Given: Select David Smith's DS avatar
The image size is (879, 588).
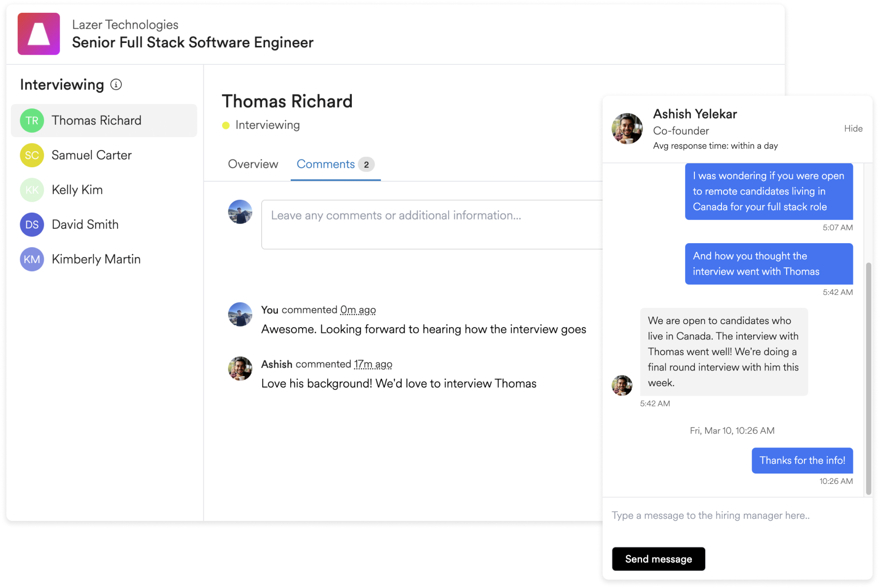Looking at the screenshot, I should [x=32, y=224].
